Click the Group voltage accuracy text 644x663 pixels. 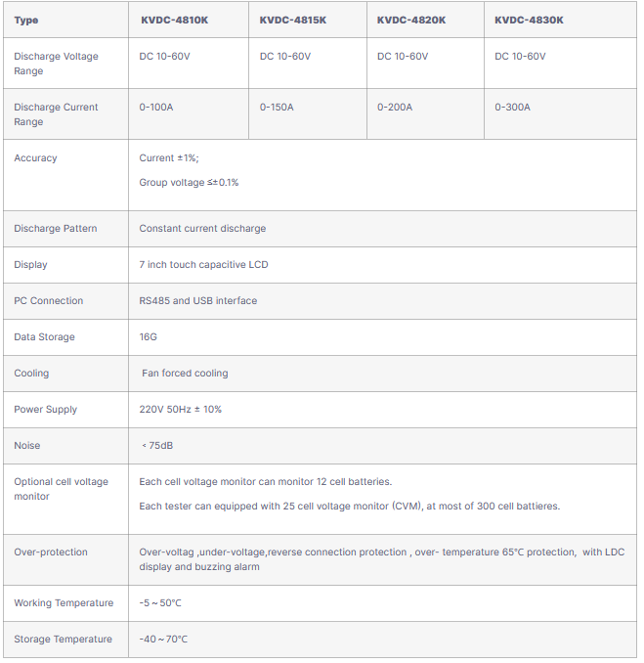(189, 182)
